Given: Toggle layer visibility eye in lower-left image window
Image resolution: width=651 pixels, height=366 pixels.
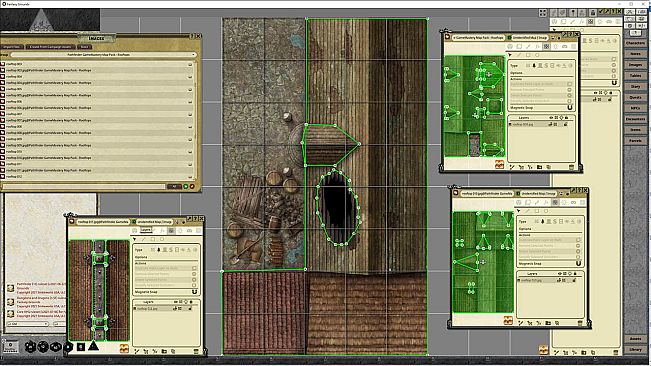Looking at the screenshot, I should point(176,302).
